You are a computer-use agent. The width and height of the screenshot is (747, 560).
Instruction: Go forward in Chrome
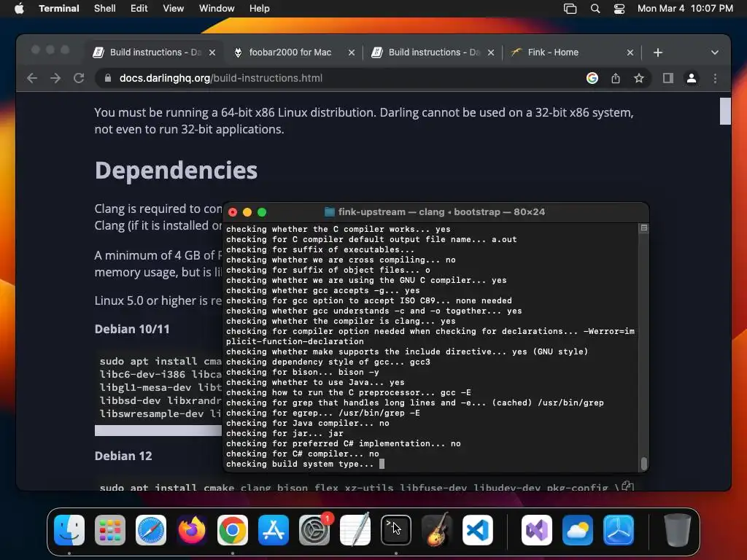pos(55,78)
